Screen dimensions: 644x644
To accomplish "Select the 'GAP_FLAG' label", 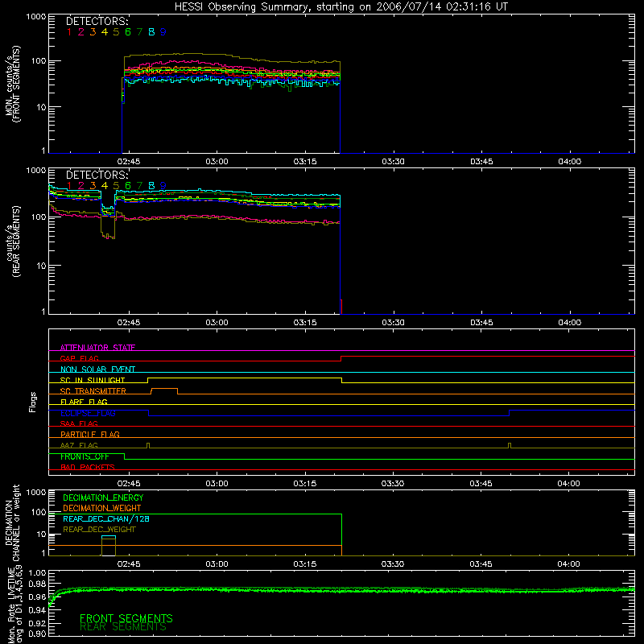I will (x=79, y=358).
